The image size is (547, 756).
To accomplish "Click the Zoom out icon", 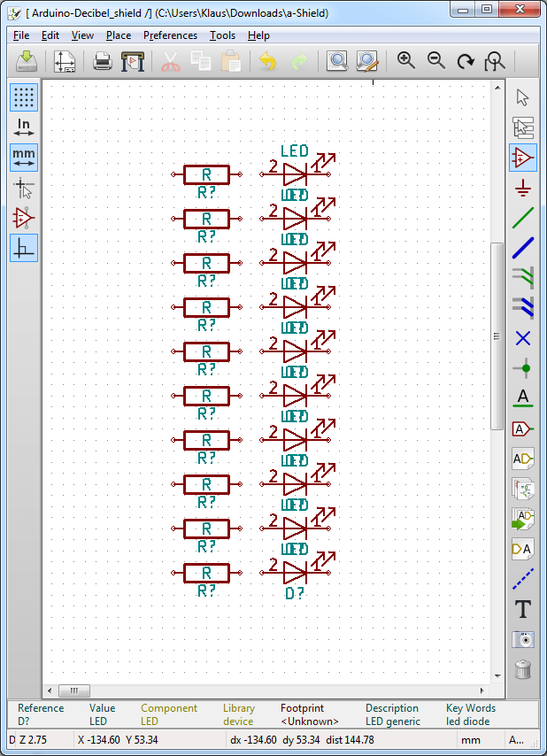I will tap(436, 61).
